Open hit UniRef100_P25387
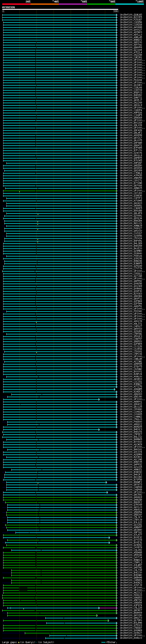 tap(131, 20)
